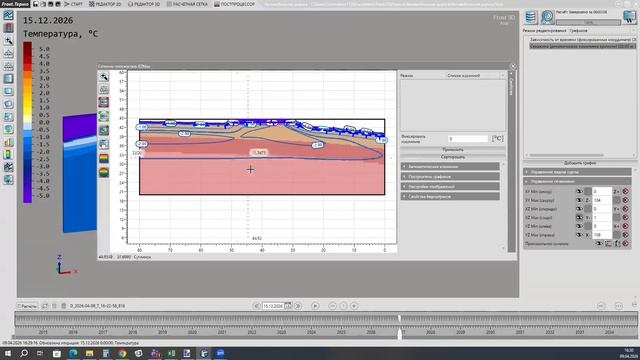The width and height of the screenshot is (640, 360).
Task: Toggle the eye icon for YZ Min (слева)
Action: [x=579, y=226]
